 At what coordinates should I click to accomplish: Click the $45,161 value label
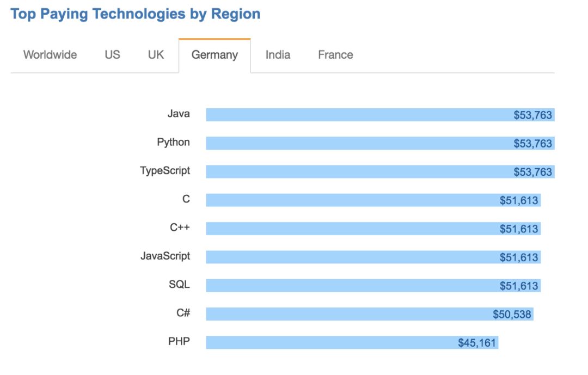pos(477,343)
